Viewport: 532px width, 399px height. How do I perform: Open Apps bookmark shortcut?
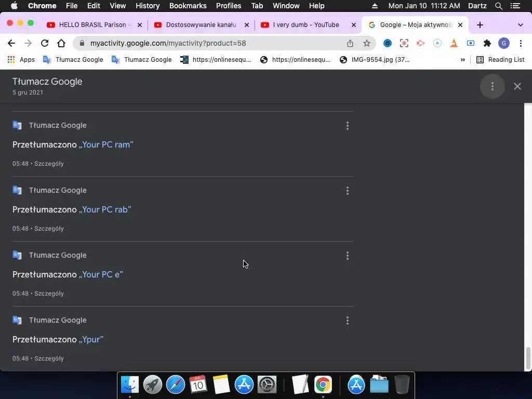(21, 60)
